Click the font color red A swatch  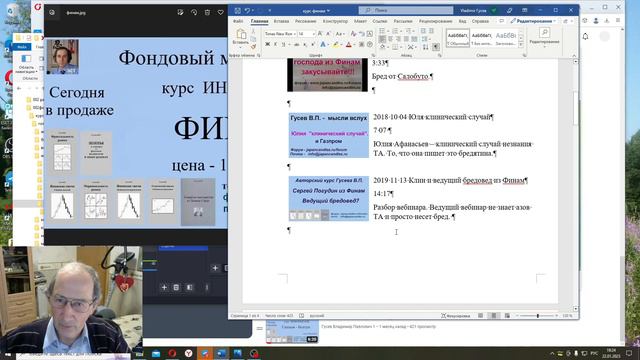click(x=349, y=44)
